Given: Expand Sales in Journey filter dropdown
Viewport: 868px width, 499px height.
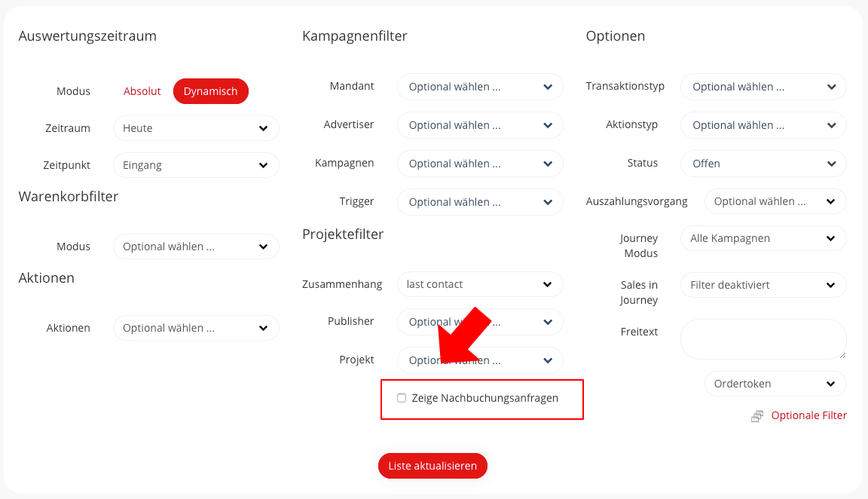Looking at the screenshot, I should 763,285.
